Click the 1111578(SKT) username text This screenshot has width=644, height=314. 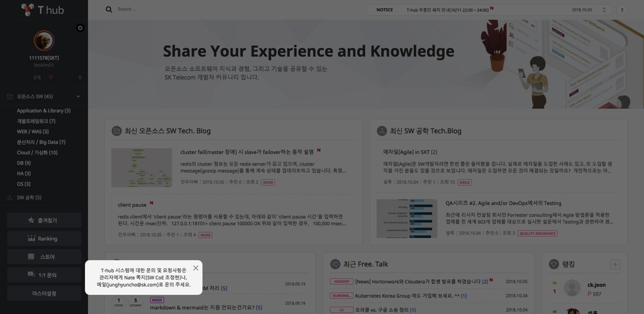coord(44,58)
